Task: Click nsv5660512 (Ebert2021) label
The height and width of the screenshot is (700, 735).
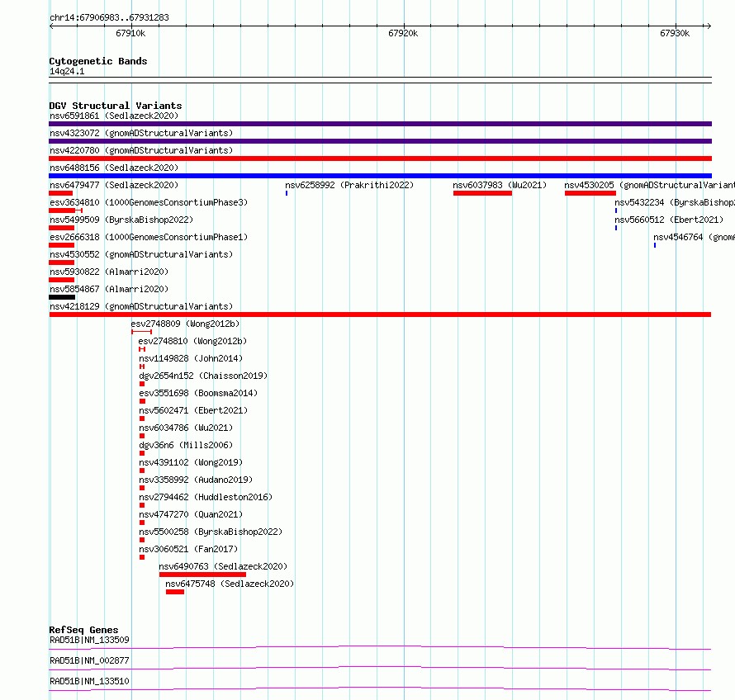Action: 669,220
